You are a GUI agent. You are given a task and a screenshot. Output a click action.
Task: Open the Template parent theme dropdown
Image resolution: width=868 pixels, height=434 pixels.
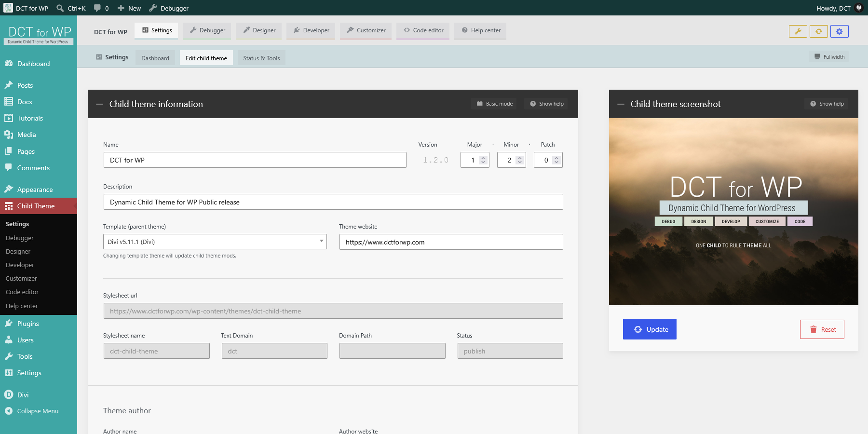(215, 242)
